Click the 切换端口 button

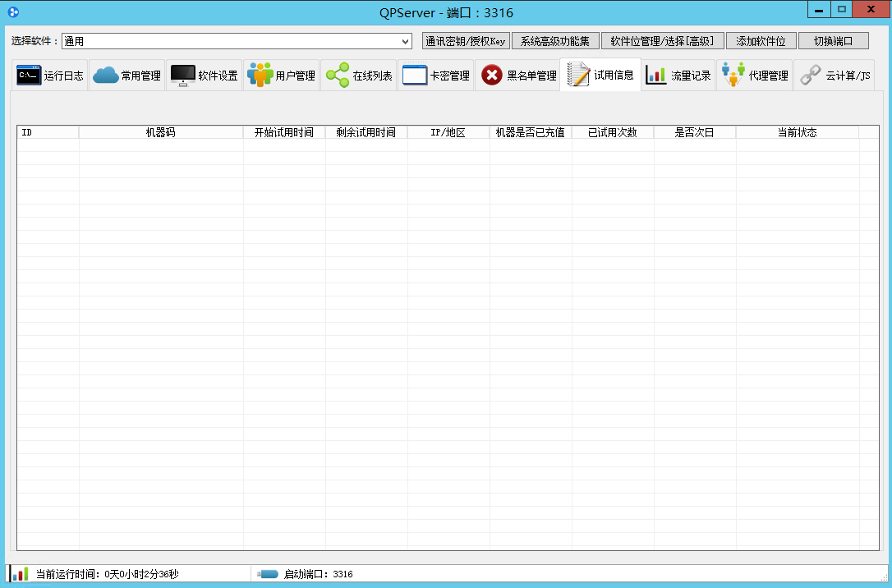pyautogui.click(x=833, y=41)
